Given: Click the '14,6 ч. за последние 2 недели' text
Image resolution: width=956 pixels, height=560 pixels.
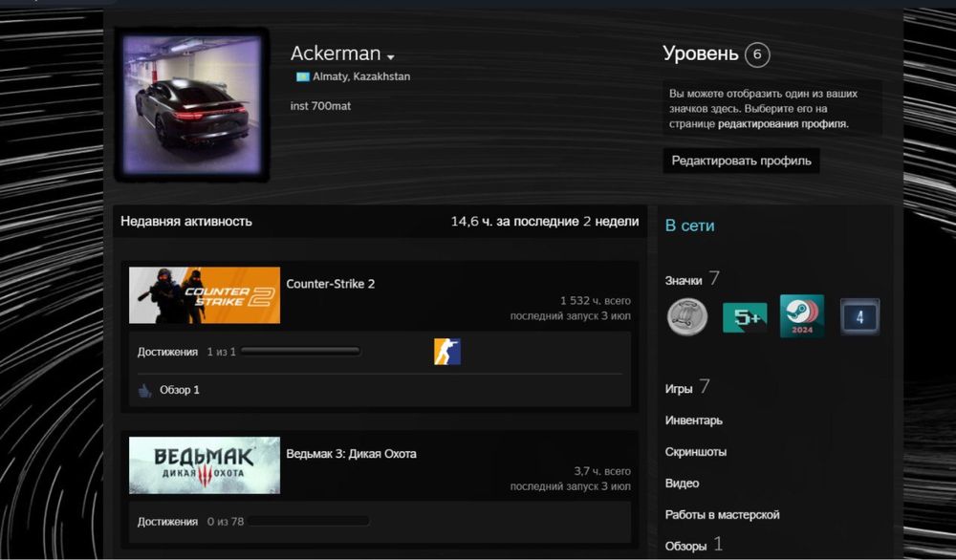Looking at the screenshot, I should [545, 221].
